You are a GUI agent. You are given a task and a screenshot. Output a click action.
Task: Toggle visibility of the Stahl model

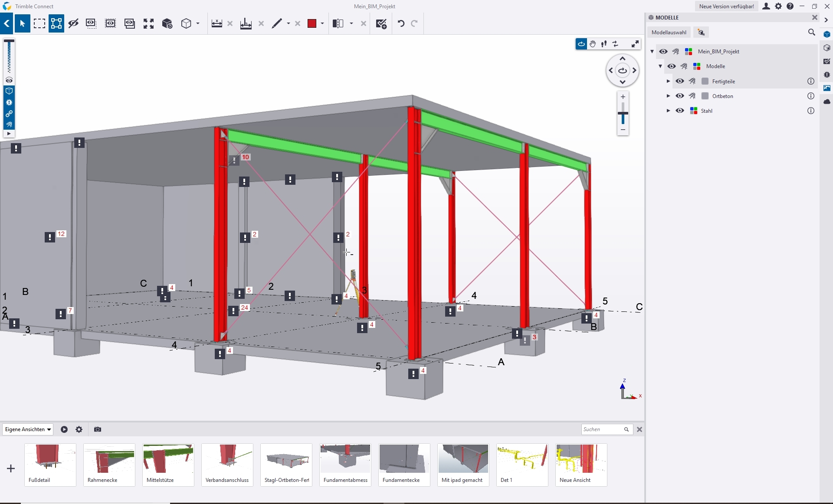680,111
